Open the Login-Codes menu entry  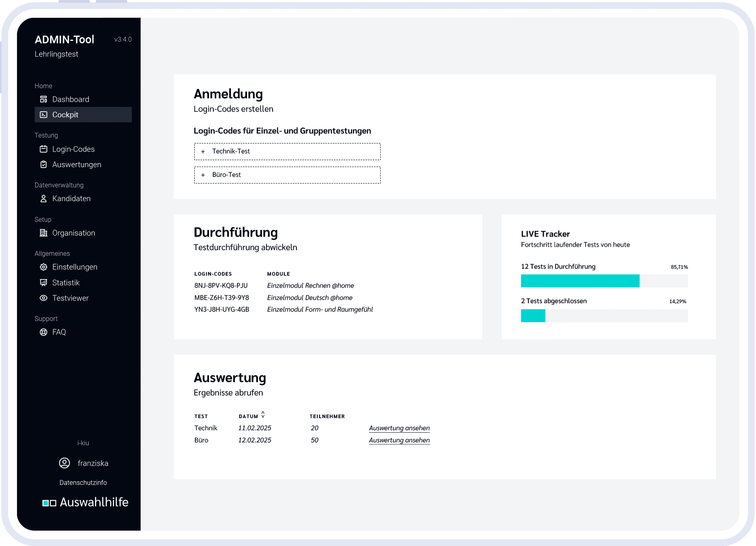coord(73,149)
